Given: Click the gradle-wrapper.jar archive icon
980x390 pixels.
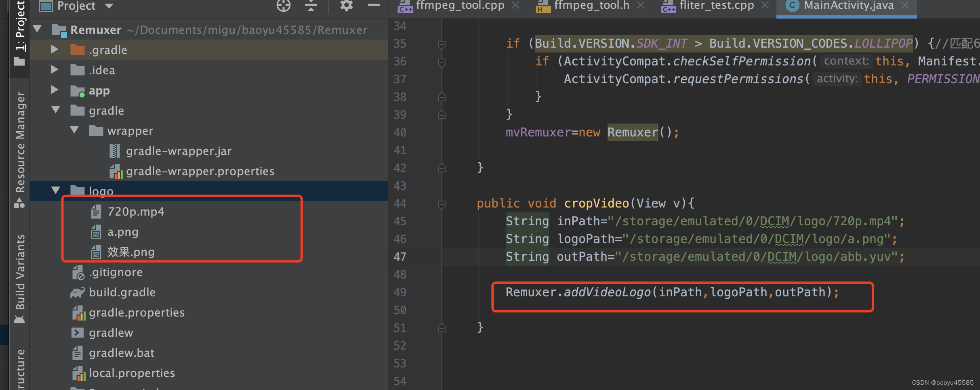Looking at the screenshot, I should pyautogui.click(x=115, y=151).
